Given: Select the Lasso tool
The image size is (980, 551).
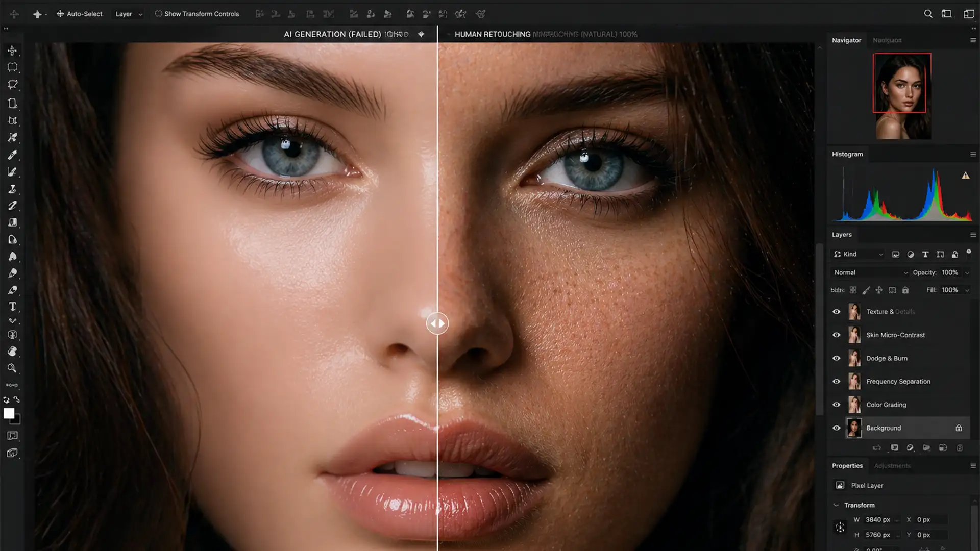Looking at the screenshot, I should [x=12, y=85].
